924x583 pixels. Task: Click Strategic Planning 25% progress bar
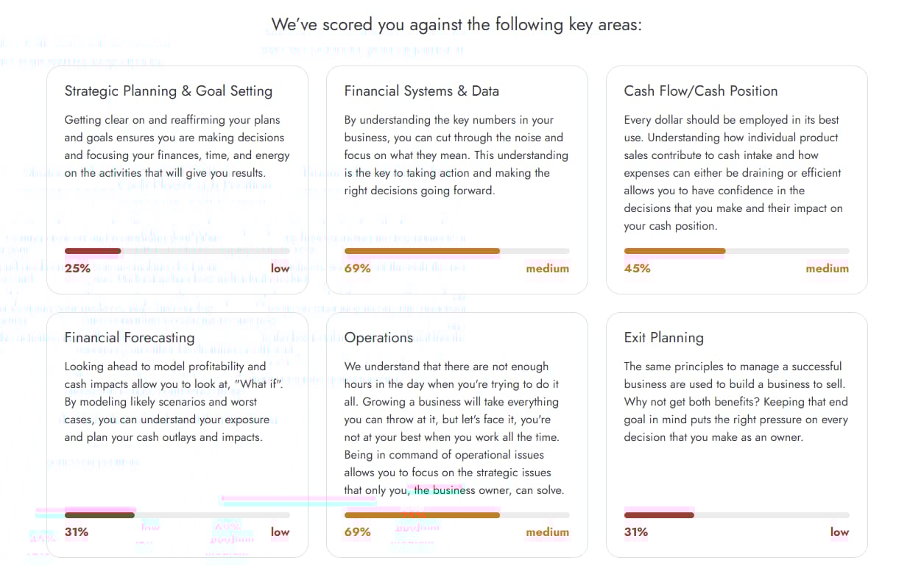click(x=177, y=251)
